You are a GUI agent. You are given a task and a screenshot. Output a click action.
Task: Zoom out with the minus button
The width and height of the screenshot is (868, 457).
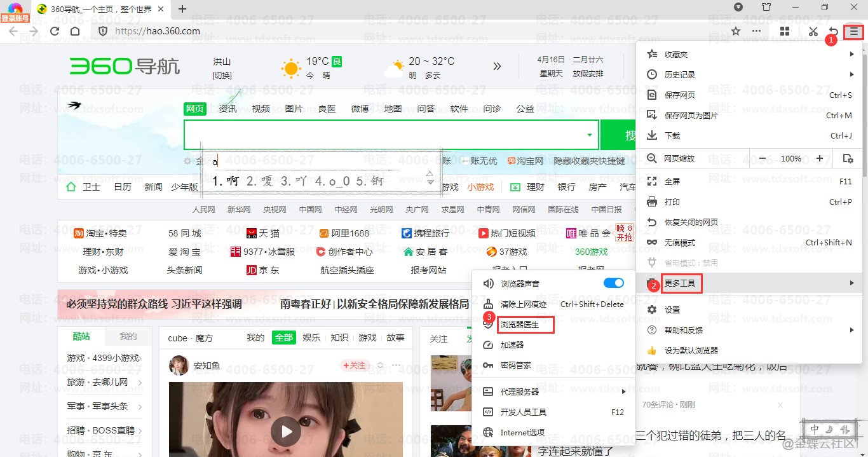[763, 158]
